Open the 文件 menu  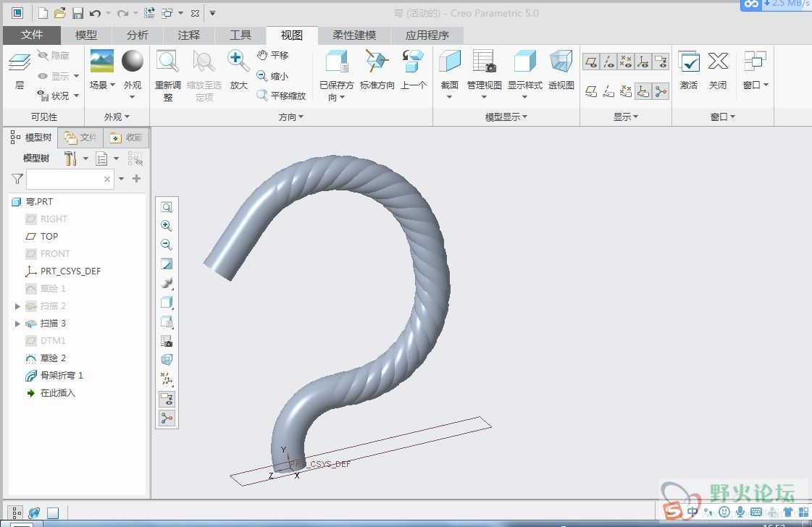pos(32,35)
